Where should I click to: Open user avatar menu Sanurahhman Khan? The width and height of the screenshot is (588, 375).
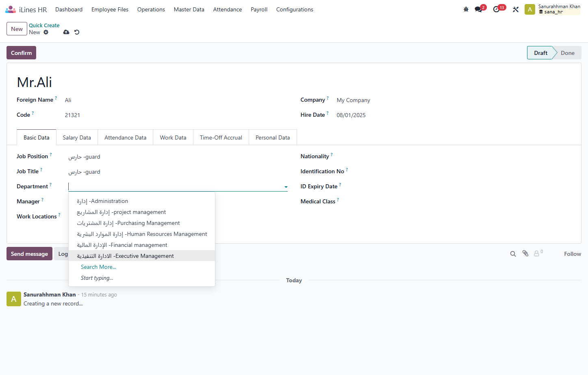552,9
